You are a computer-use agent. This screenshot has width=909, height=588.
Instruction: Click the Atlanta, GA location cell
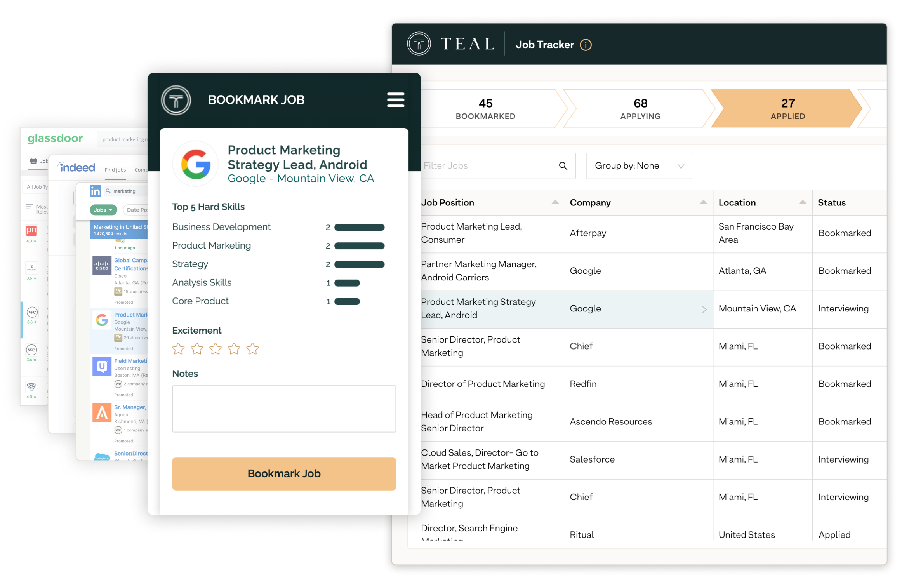click(x=742, y=271)
